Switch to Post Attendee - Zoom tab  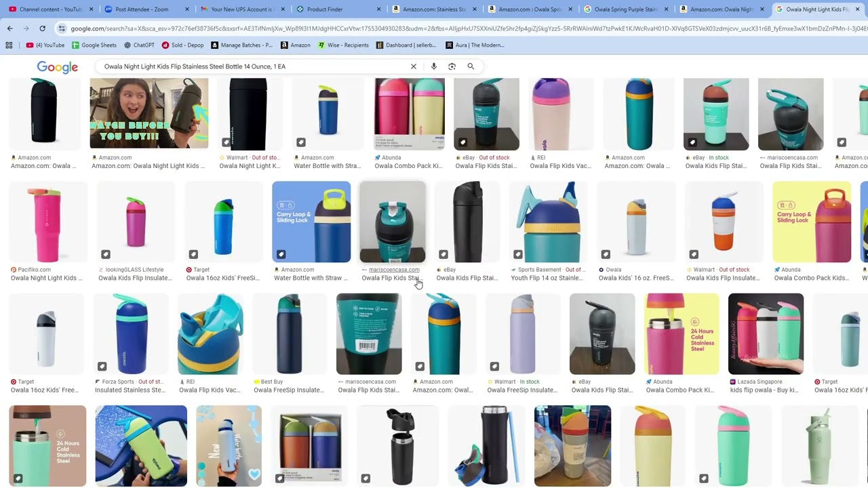click(x=142, y=9)
